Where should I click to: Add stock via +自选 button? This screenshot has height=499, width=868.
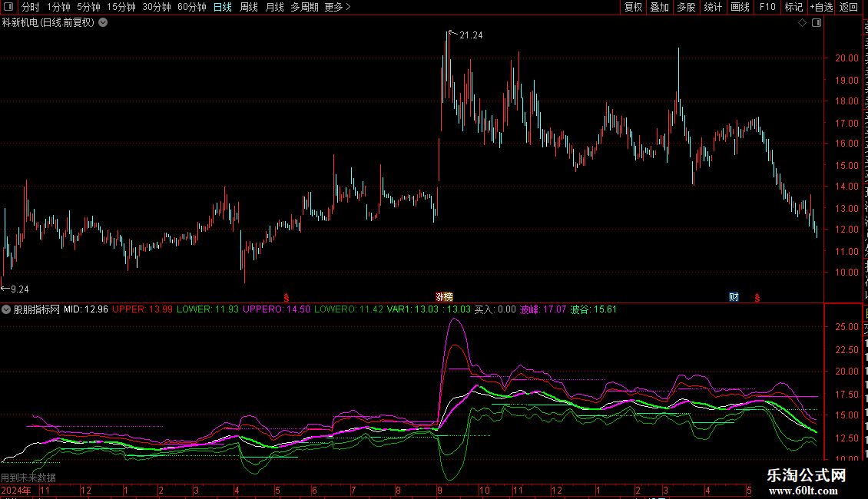click(821, 7)
